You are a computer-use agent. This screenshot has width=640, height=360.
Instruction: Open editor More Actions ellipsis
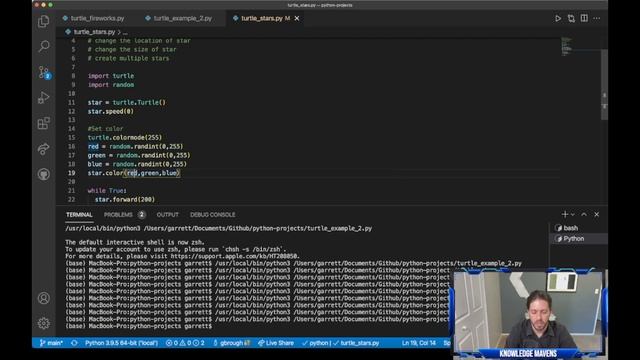coord(597,18)
